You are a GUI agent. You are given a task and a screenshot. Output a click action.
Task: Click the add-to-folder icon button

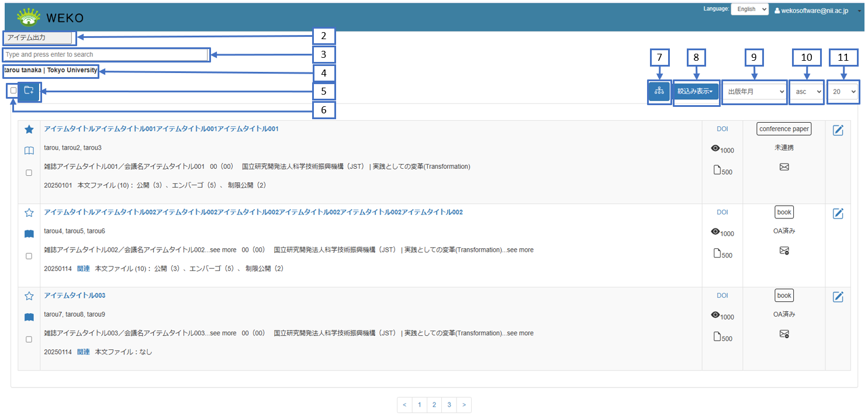click(29, 91)
